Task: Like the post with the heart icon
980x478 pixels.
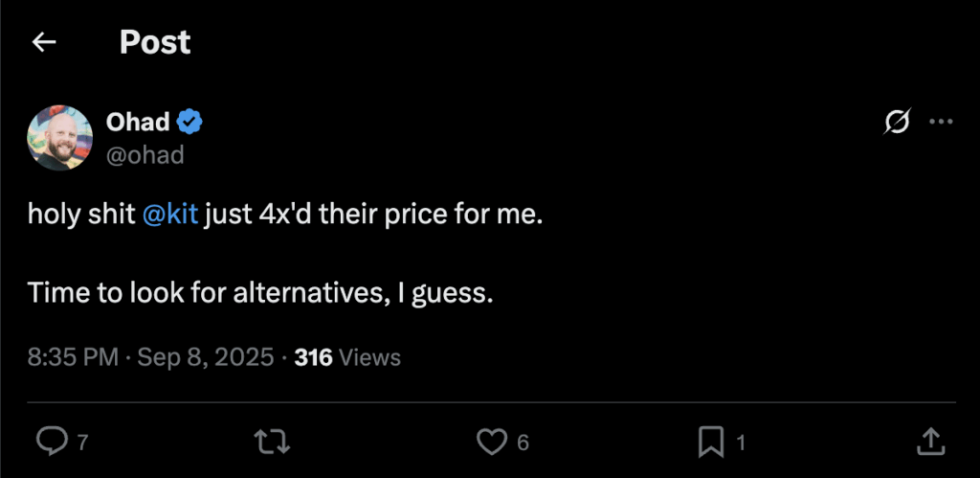Action: (x=491, y=441)
